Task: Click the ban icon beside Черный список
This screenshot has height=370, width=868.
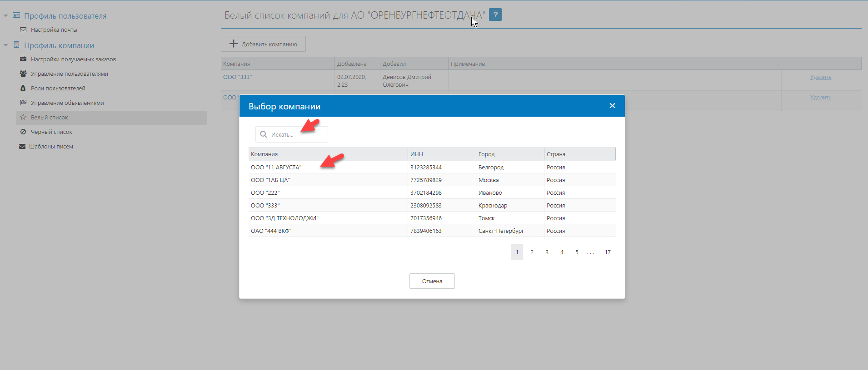Action: coord(23,132)
